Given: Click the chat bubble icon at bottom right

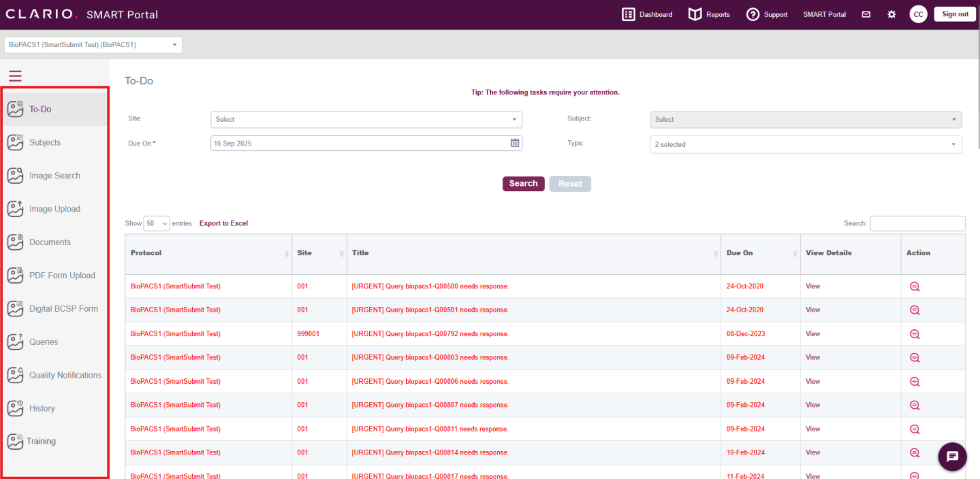Looking at the screenshot, I should coord(952,457).
